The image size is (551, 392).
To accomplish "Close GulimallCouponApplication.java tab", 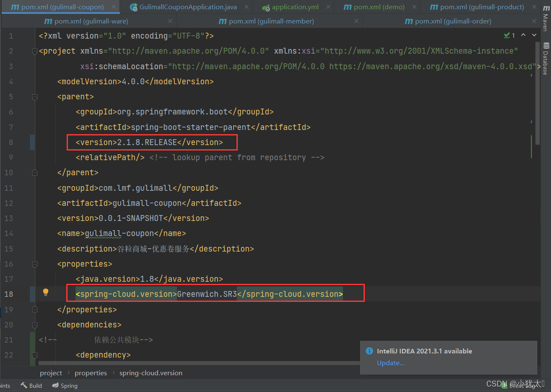I will [x=247, y=7].
